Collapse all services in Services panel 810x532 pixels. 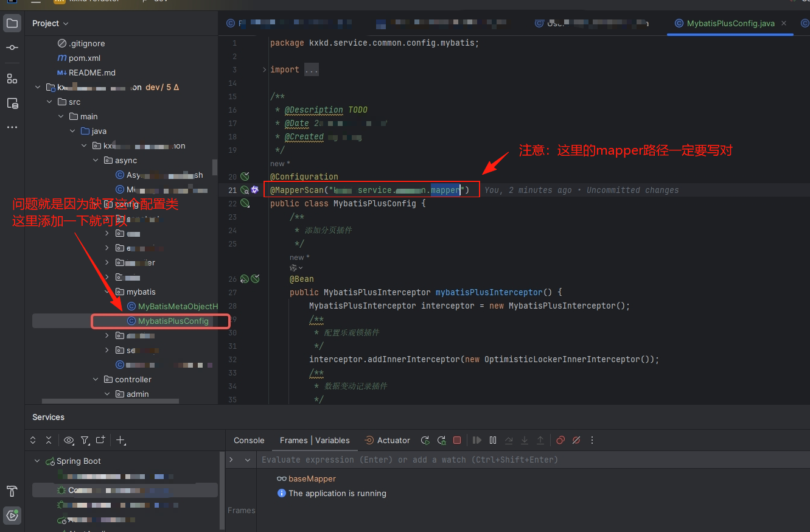pos(49,440)
